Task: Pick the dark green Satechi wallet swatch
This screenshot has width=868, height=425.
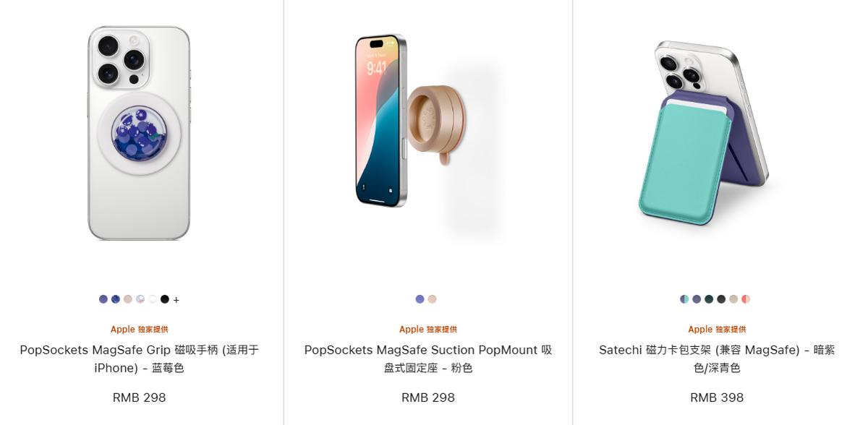Action: click(x=709, y=299)
